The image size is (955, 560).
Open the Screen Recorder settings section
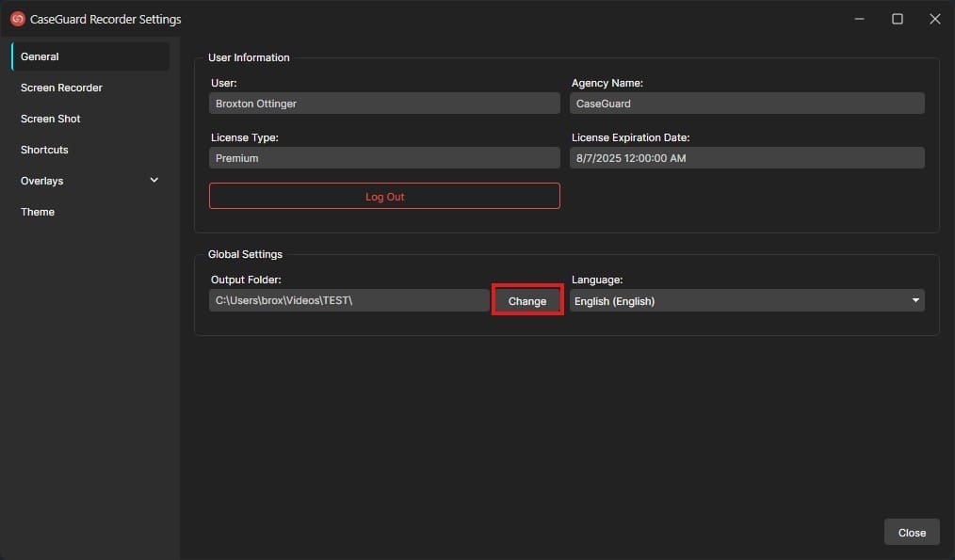61,87
